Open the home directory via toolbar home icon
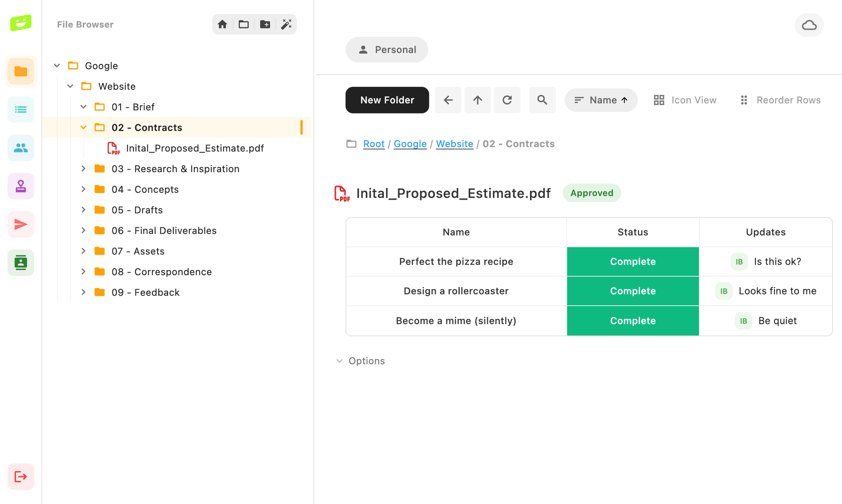Viewport: 842px width, 504px height. click(x=222, y=24)
